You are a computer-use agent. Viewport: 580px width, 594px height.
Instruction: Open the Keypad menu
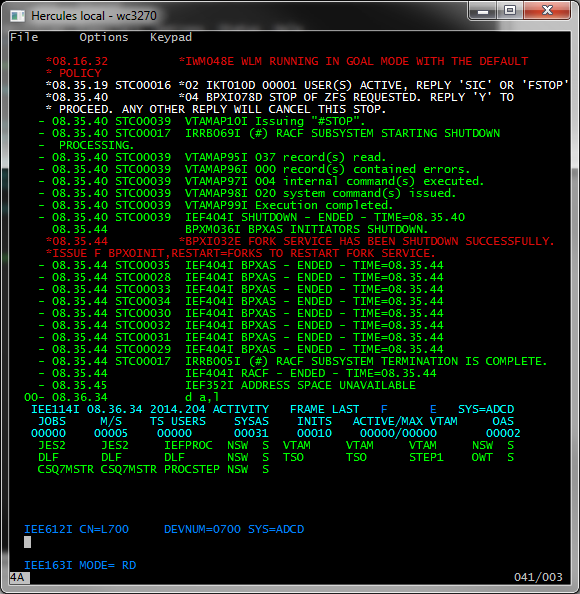pos(171,37)
